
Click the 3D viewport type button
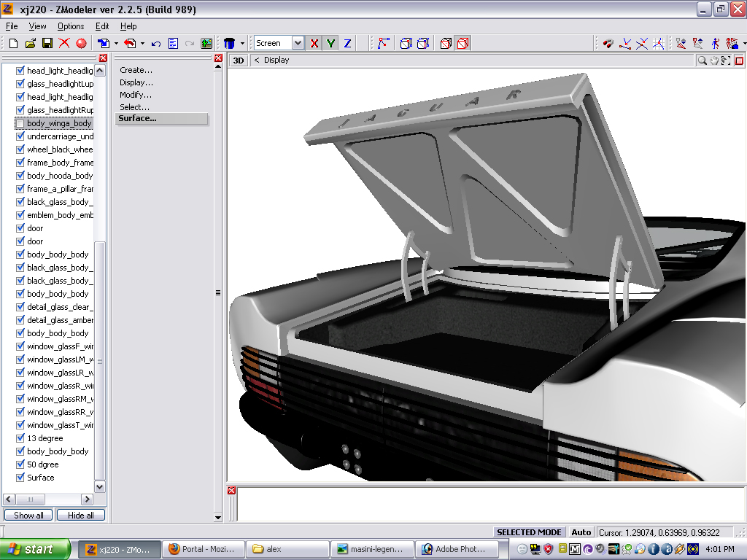239,61
